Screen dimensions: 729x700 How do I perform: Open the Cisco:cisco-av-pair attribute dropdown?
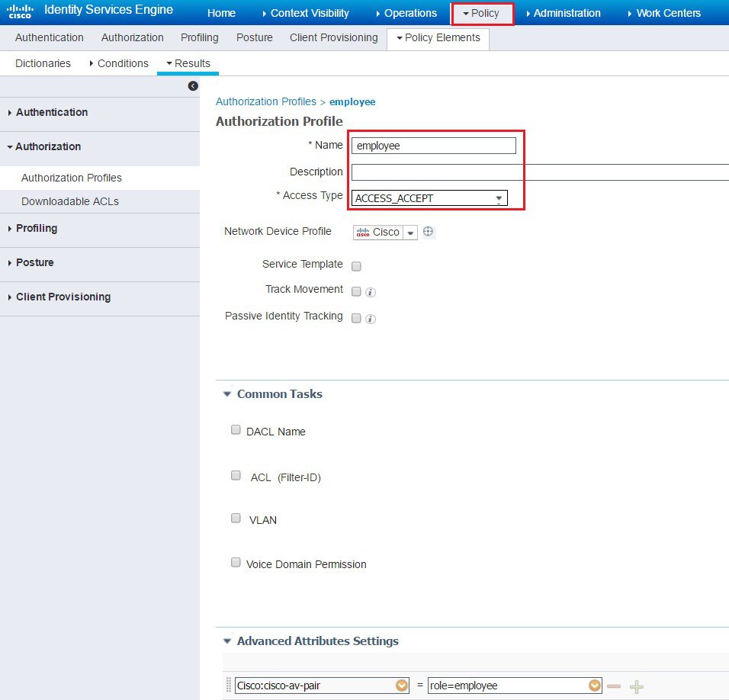(x=402, y=686)
